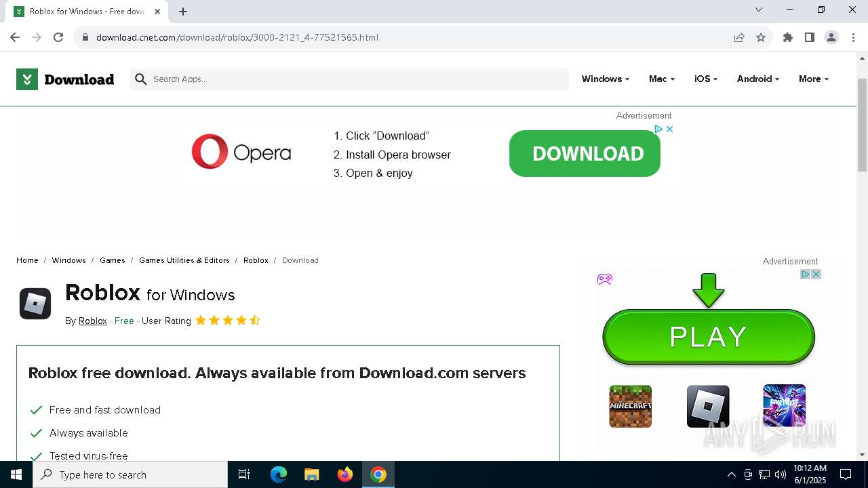Screen dimensions: 868x488
Task: Close the Roblox for Windows tab
Action: click(158, 12)
